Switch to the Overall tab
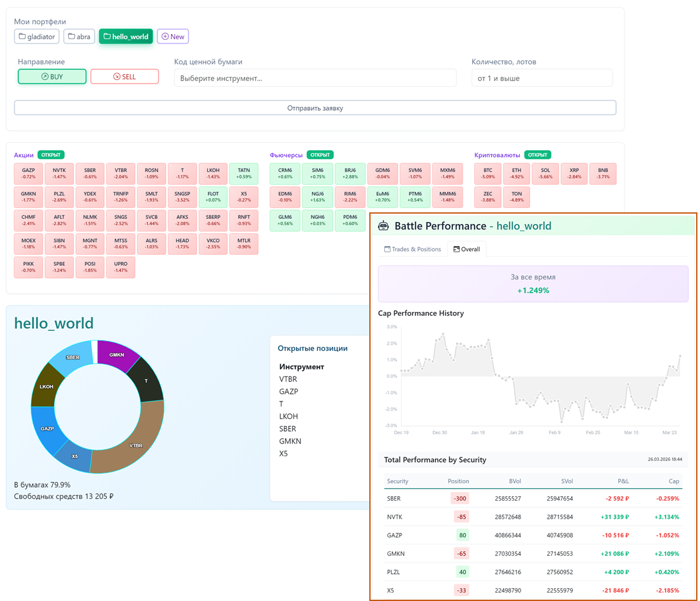 pos(466,249)
